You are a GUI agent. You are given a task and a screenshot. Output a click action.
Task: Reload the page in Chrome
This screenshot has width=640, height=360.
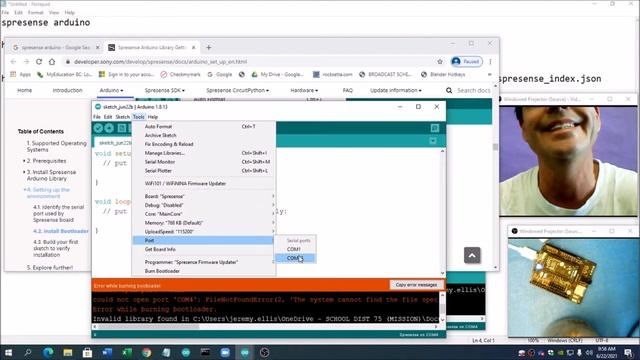pyautogui.click(x=39, y=62)
